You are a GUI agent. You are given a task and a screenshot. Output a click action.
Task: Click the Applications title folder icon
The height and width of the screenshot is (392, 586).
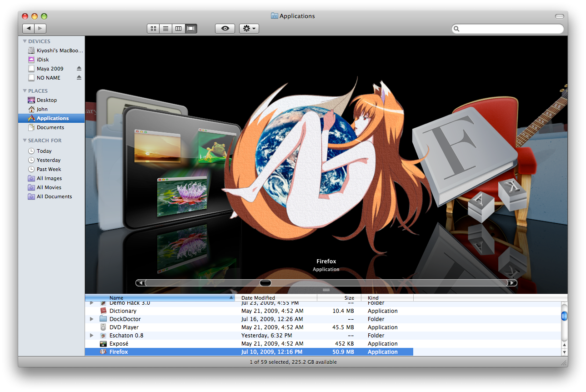(274, 16)
